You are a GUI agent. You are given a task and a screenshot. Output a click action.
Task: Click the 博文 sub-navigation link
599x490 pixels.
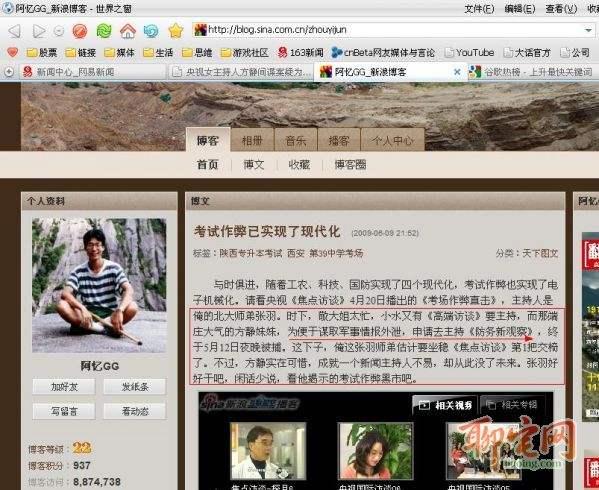point(254,165)
